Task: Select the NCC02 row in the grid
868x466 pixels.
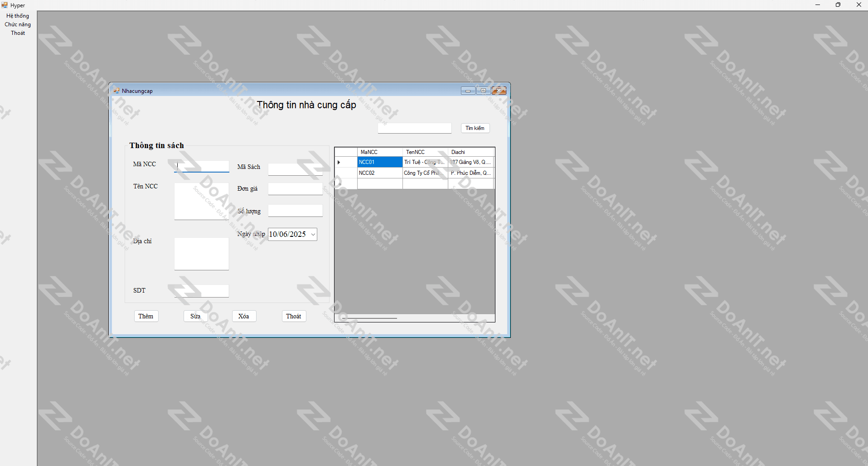Action: pyautogui.click(x=379, y=173)
